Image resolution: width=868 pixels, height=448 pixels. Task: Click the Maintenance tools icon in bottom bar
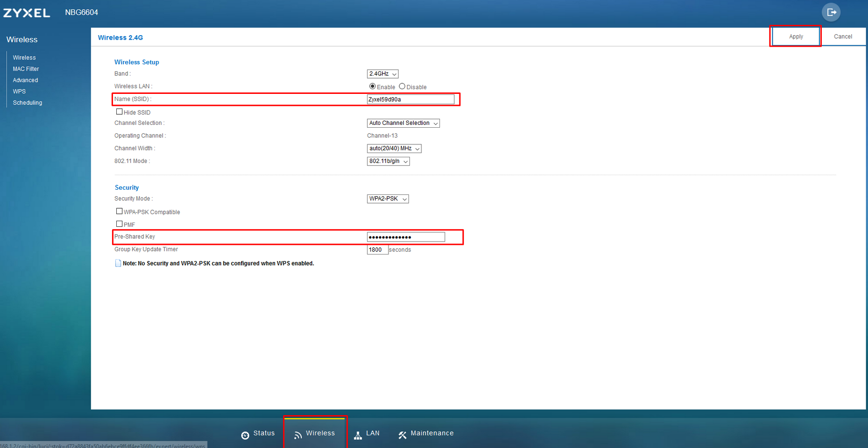point(402,435)
